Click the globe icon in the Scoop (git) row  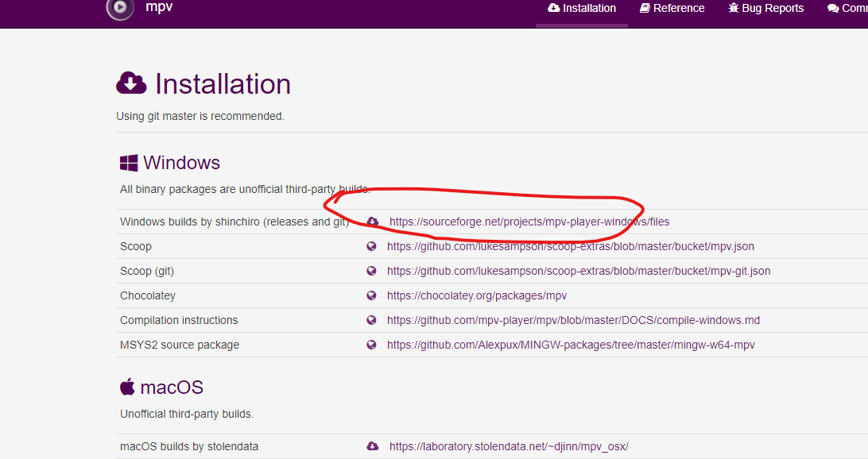371,271
